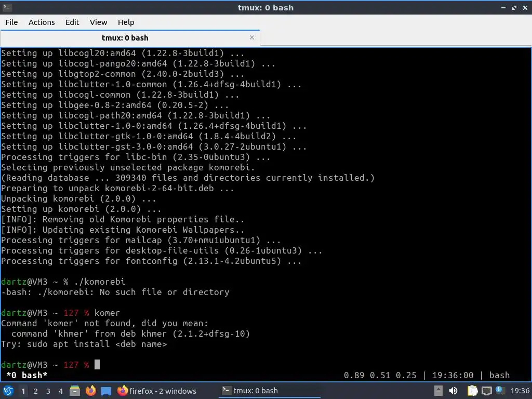Image resolution: width=532 pixels, height=399 pixels.
Task: Switch to workspace 1
Action: tap(23, 391)
